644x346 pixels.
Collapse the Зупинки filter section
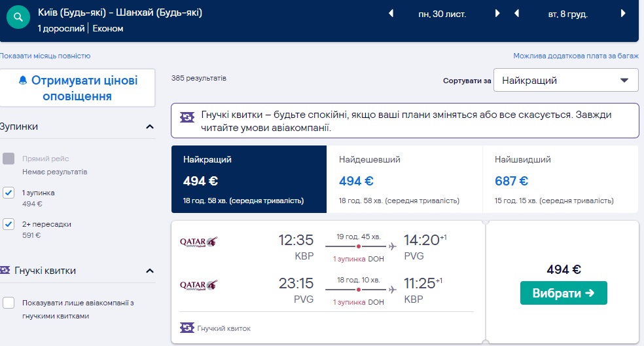150,126
